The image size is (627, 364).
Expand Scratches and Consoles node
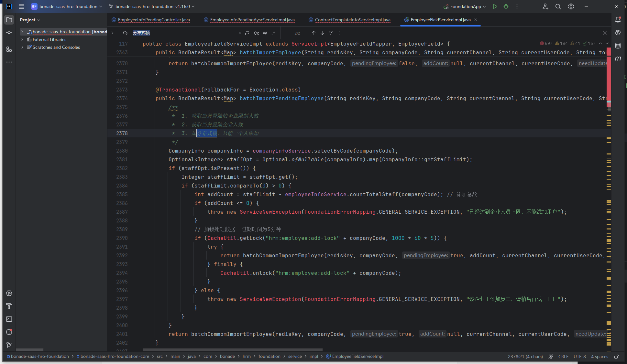click(22, 47)
